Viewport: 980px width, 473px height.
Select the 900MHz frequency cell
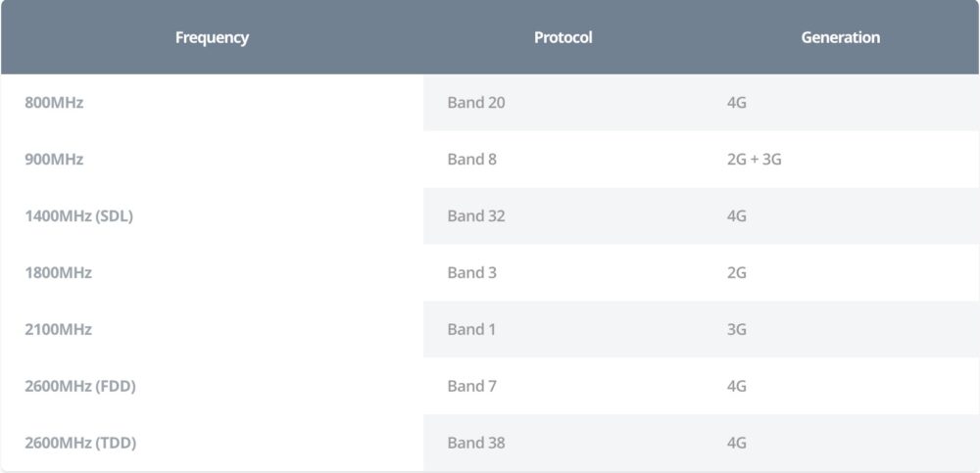(x=54, y=159)
